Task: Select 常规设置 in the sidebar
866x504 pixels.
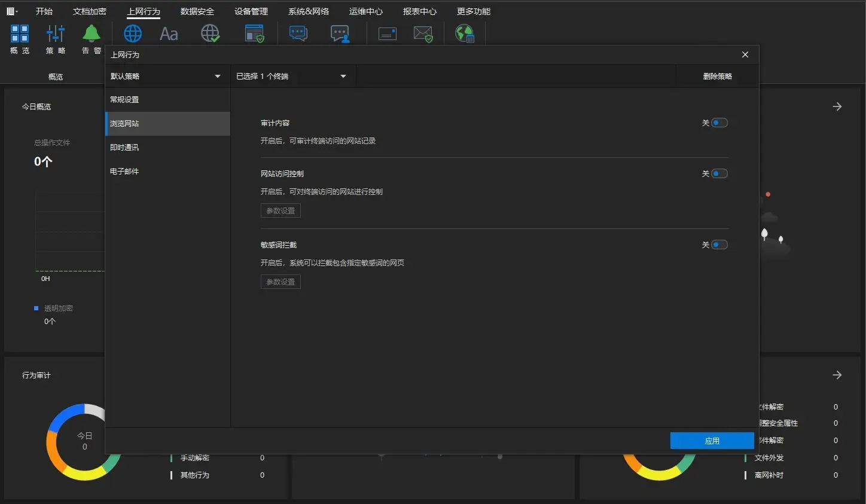Action: pos(167,100)
